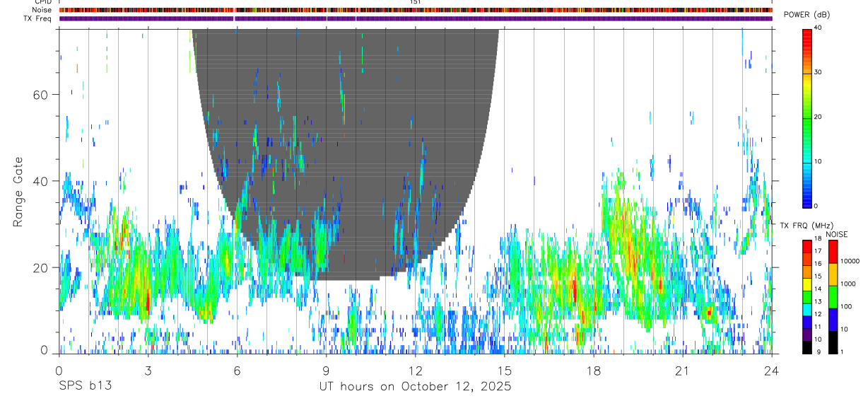Screen dimensions: 868x401
Task: Click the 16 label in TX FRQ legend
Action: [x=818, y=264]
